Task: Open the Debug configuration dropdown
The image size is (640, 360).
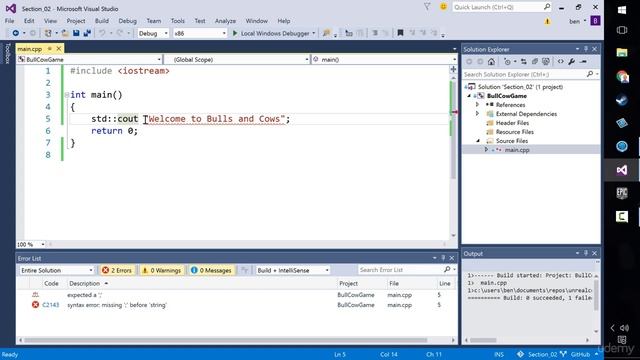Action: coord(153,33)
